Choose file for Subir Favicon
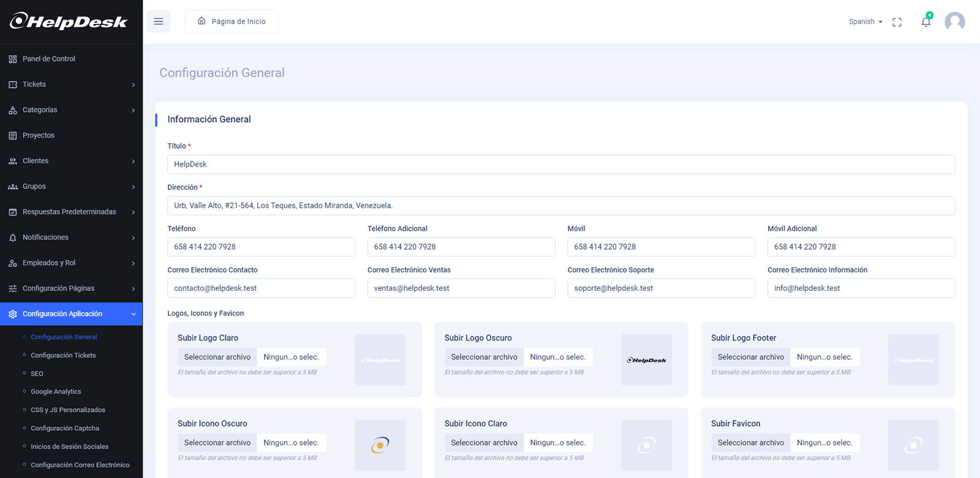Viewport: 980px width, 478px height. click(x=750, y=443)
